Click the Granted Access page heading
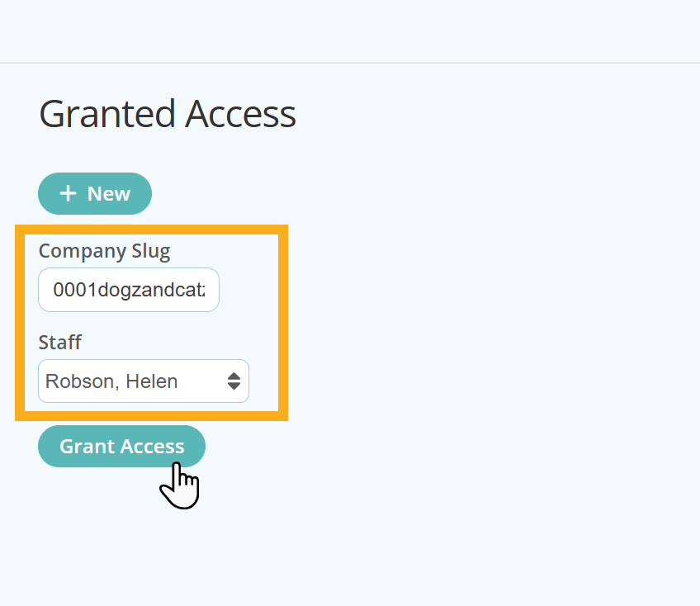 click(168, 114)
